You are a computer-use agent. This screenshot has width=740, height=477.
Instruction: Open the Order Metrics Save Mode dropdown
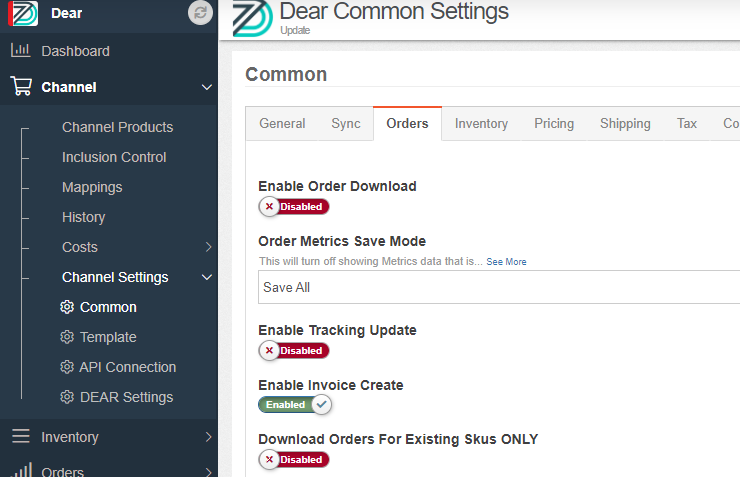pyautogui.click(x=499, y=287)
